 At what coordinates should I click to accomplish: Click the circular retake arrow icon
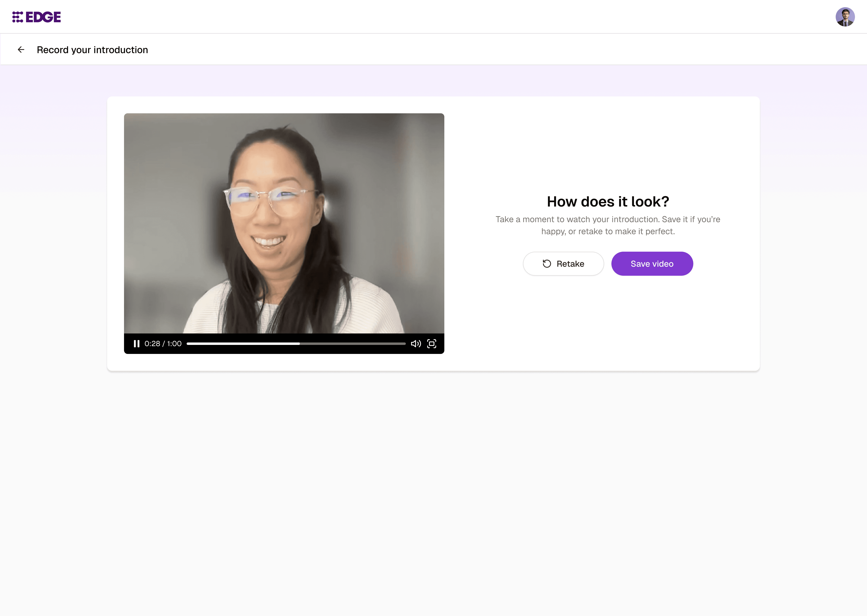[547, 264]
